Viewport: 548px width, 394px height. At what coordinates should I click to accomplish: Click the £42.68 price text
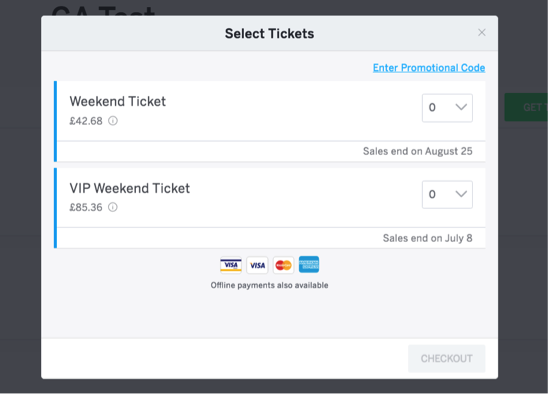click(86, 121)
